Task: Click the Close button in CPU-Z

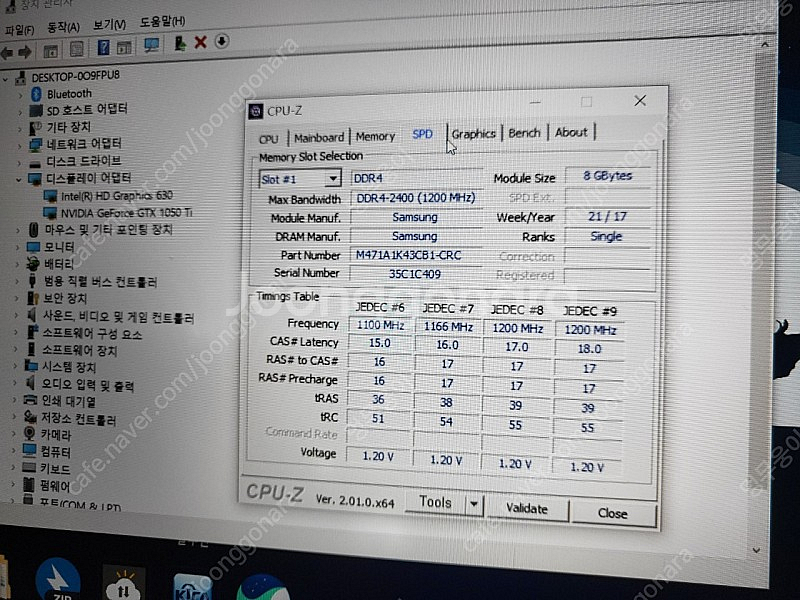Action: [x=613, y=513]
